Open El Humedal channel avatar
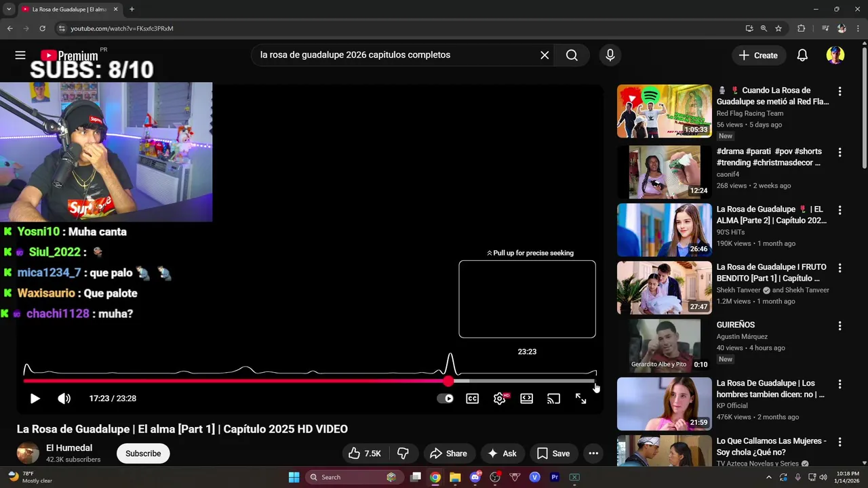 point(28,453)
